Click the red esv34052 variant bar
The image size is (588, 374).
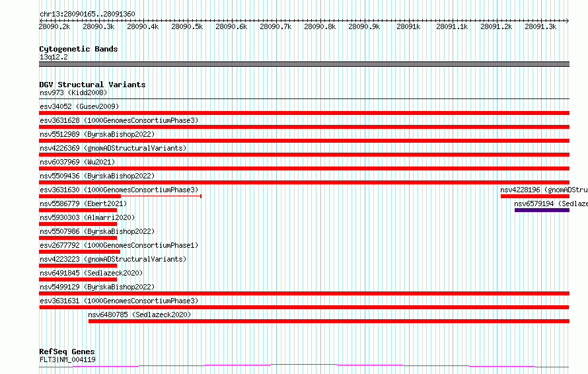304,113
